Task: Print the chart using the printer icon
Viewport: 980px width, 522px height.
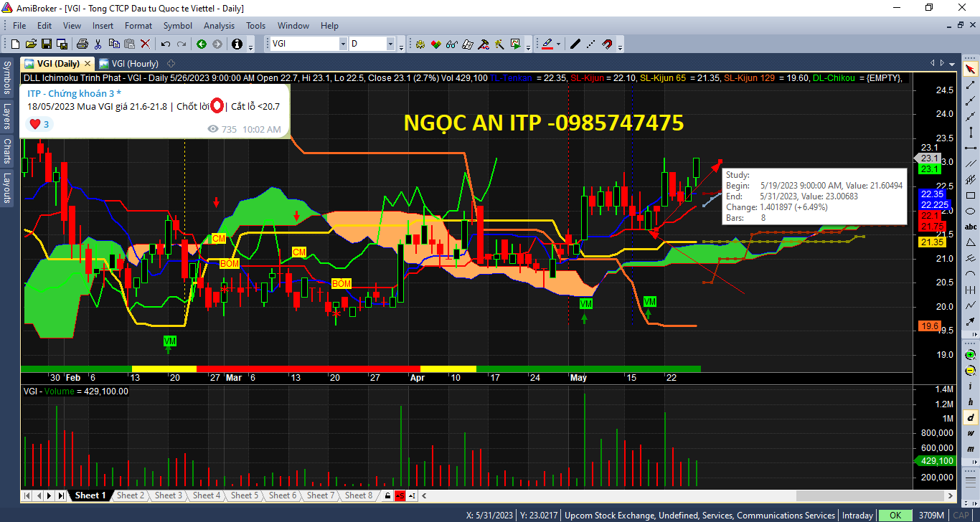Action: (82, 44)
